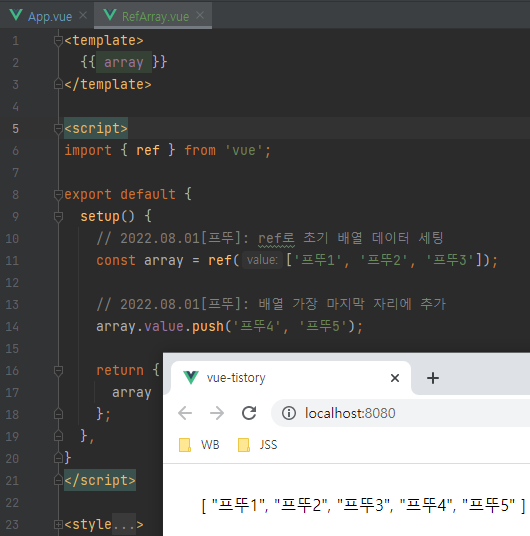530x536 pixels.
Task: Click the ref import on line 6
Action: point(148,150)
